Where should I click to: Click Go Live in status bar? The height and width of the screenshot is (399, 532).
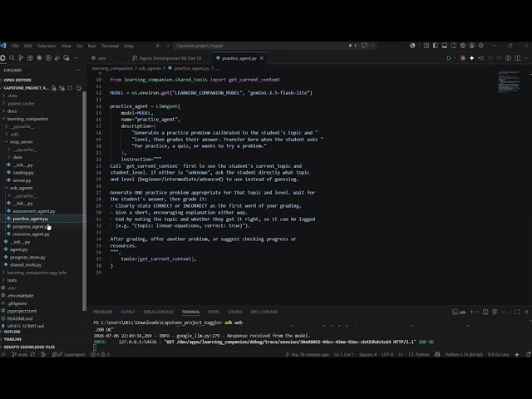[499, 355]
